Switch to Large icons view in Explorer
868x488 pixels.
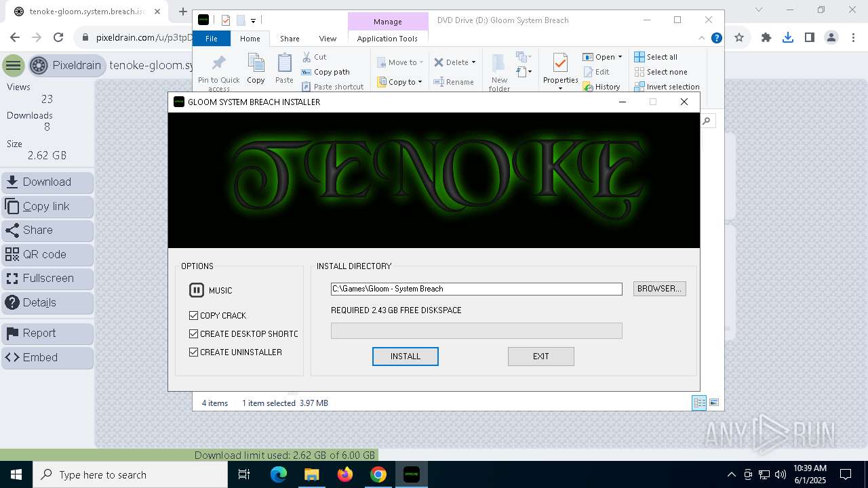(x=714, y=403)
